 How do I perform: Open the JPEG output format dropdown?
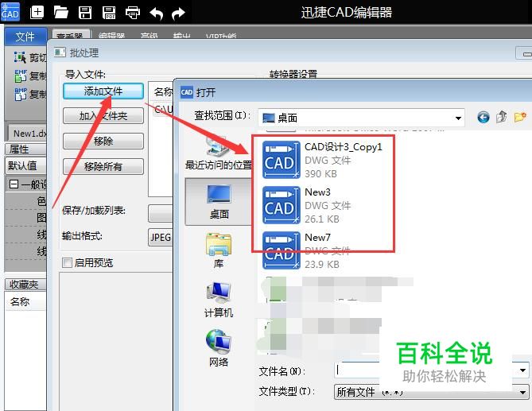click(161, 238)
